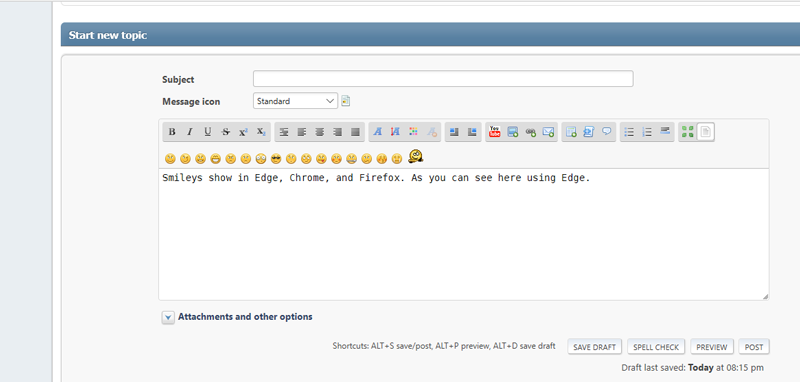This screenshot has width=800, height=382.
Task: Align text left
Action: coord(302,132)
